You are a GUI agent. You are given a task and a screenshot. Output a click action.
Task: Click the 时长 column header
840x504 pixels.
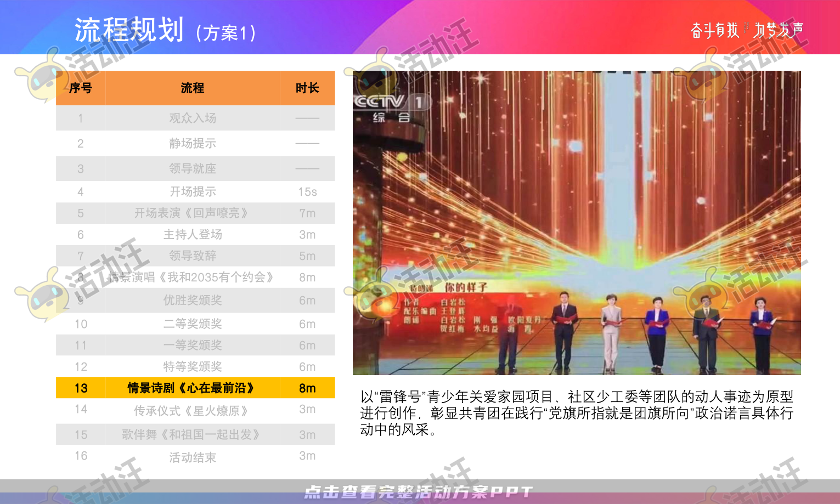(x=307, y=88)
